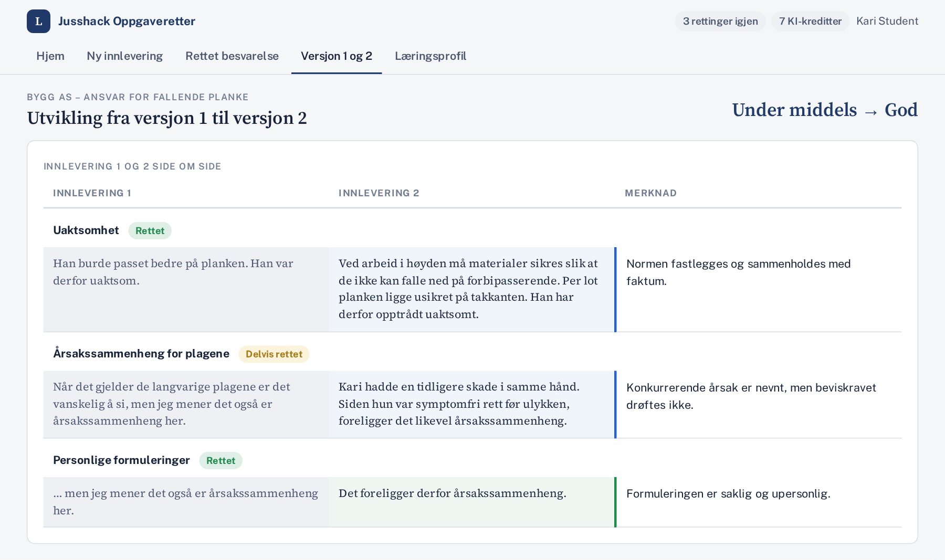The width and height of the screenshot is (945, 560).
Task: Click "INNLEVERING 1 OG 2 SIDE OM SIDE" caption
Action: pyautogui.click(x=132, y=166)
